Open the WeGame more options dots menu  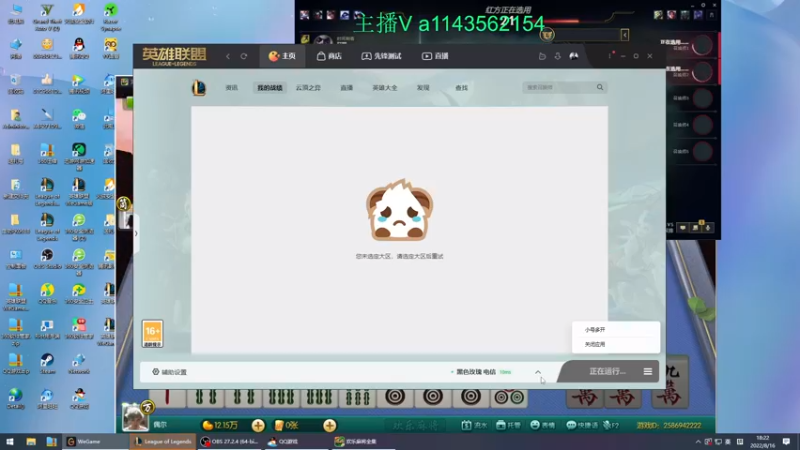pyautogui.click(x=610, y=56)
